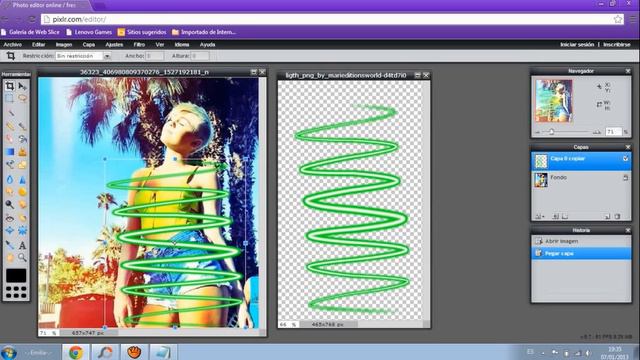This screenshot has height=360, width=640.
Task: Select the Color replace tool
Action: pyautogui.click(x=10, y=165)
